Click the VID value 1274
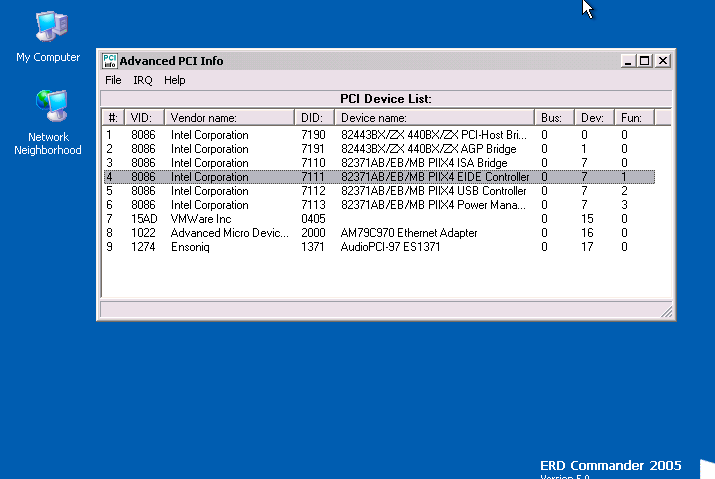 coord(143,247)
